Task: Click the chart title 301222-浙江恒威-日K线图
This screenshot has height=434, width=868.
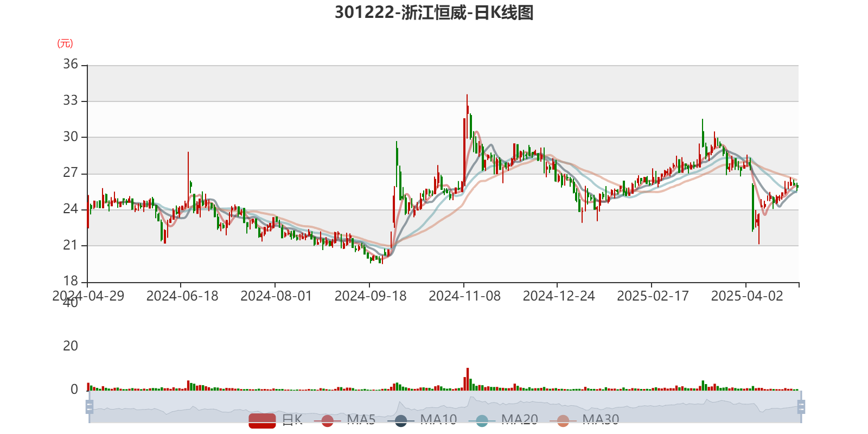Action: point(434,12)
